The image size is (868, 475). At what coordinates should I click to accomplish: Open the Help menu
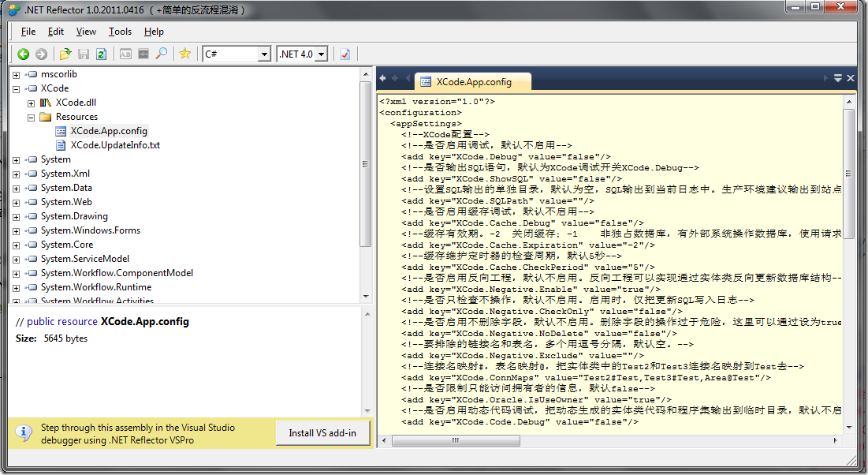(154, 32)
